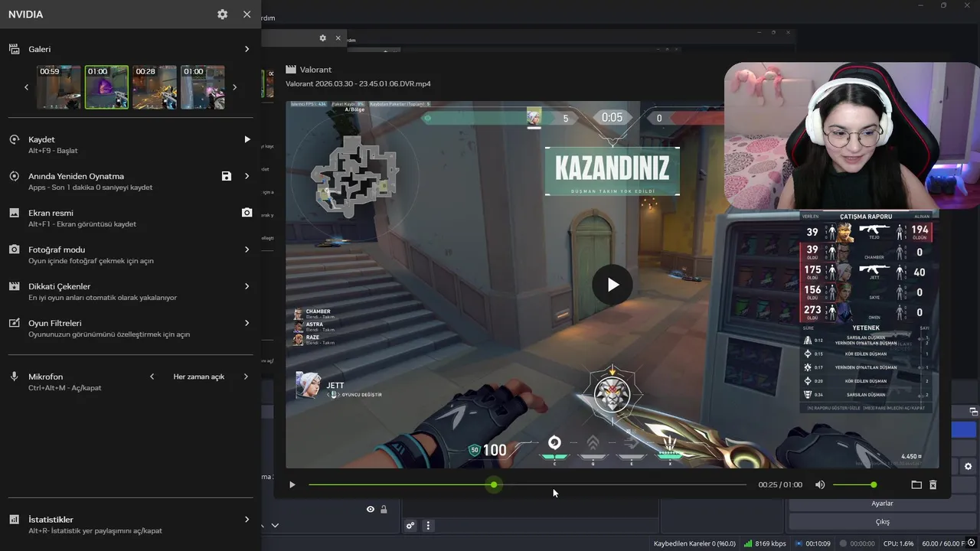This screenshot has height=551, width=980.
Task: Toggle OBS source visibility eye icon
Action: [x=371, y=510]
